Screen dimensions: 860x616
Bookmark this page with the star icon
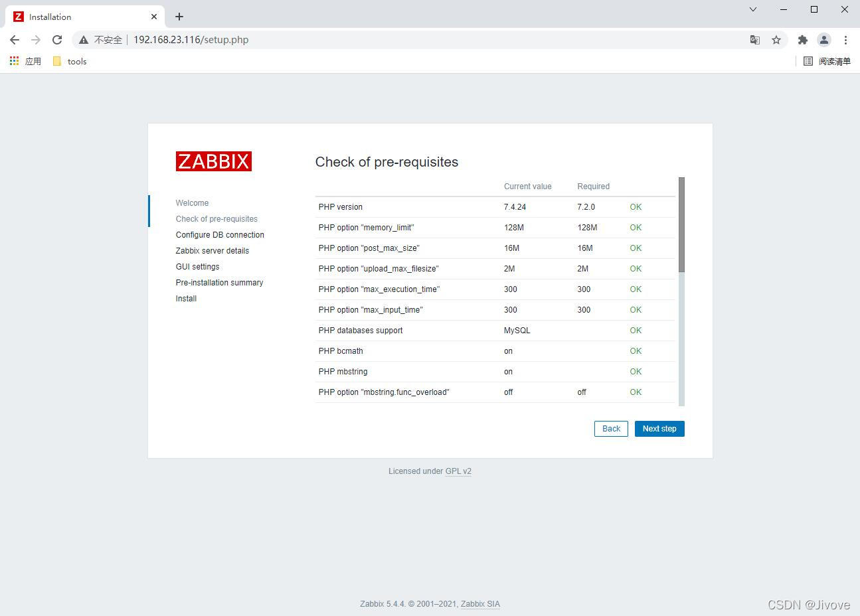(x=776, y=40)
